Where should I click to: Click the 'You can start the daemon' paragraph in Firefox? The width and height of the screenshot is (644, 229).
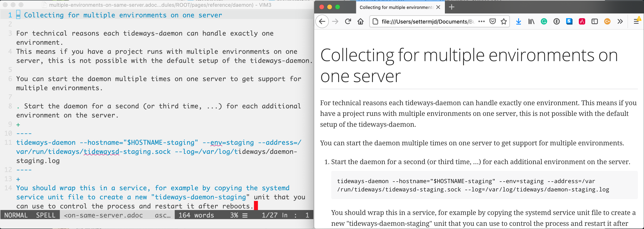(472, 143)
